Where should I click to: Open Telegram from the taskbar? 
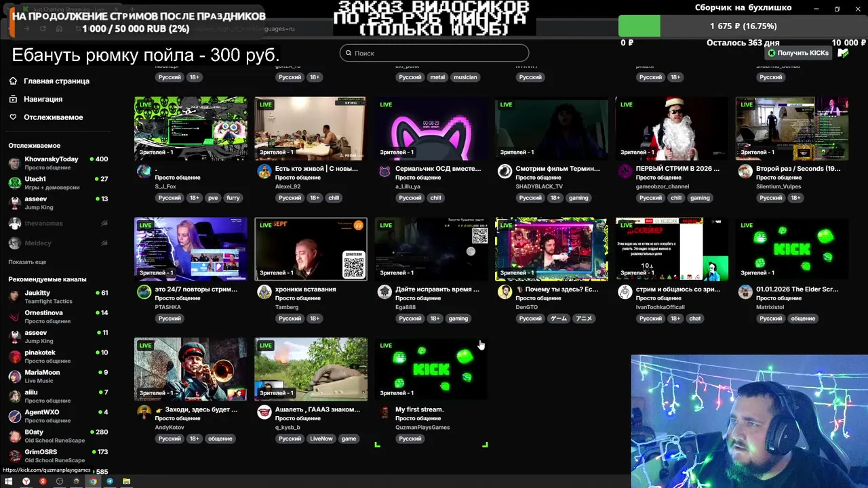click(x=110, y=481)
